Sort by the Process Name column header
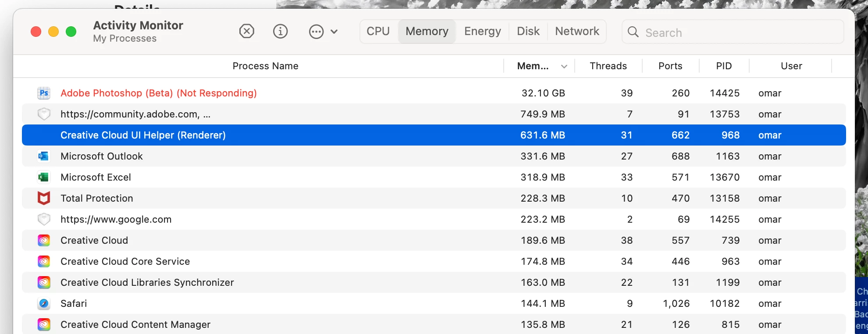Viewport: 868px width, 334px height. [x=265, y=66]
